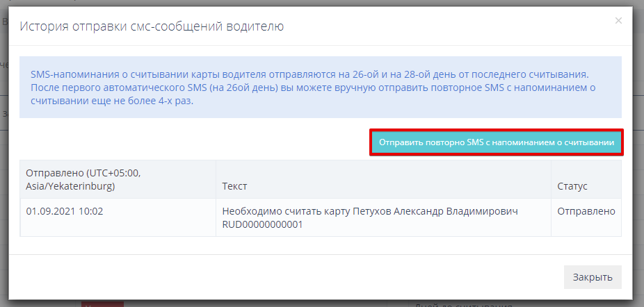644x307 pixels.
Task: Select the 01.09.2021 10:02 date cell
Action: 65,211
